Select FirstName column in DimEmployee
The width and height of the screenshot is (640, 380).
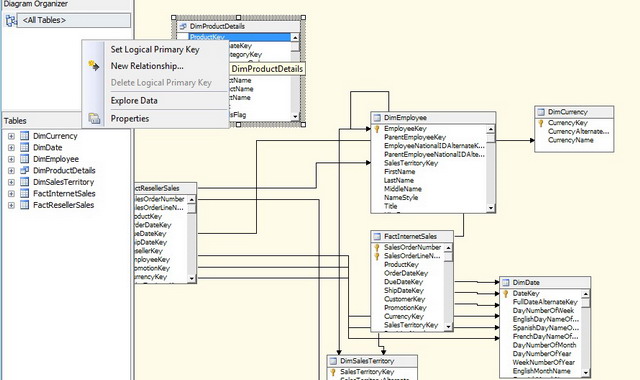click(x=399, y=171)
